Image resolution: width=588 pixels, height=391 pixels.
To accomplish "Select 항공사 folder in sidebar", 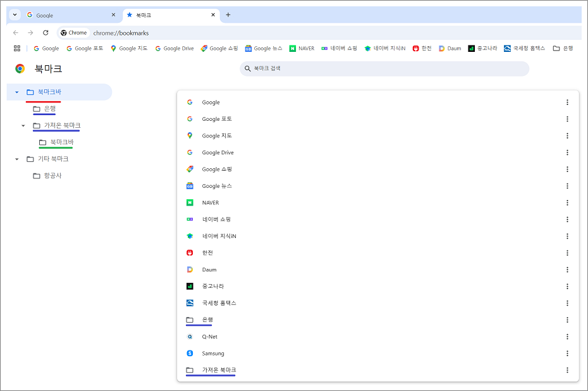I will tap(47, 176).
